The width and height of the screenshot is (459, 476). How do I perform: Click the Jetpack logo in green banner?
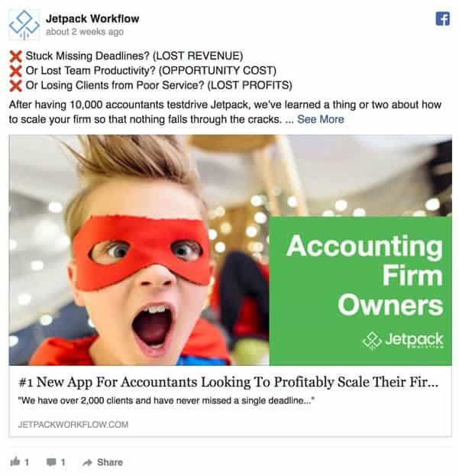(402, 340)
